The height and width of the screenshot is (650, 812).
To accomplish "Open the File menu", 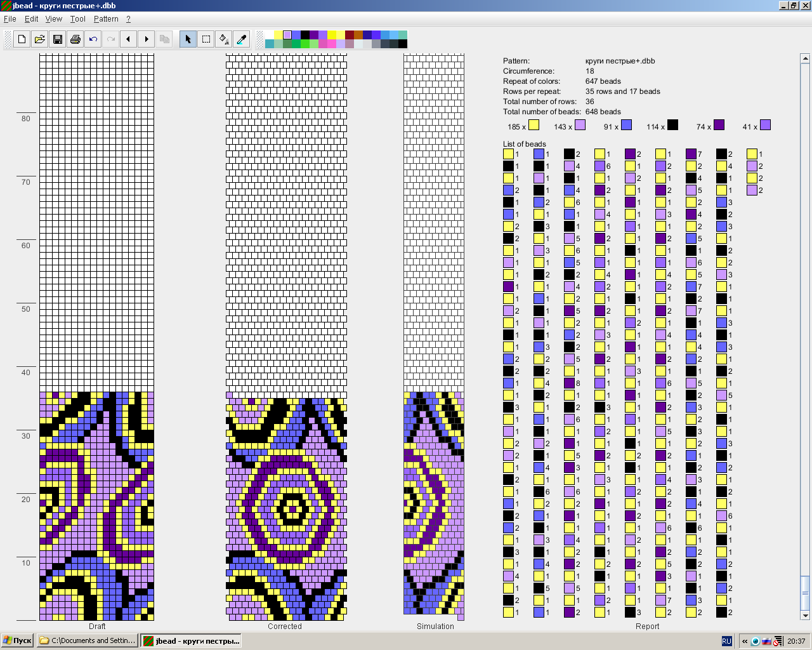I will click(10, 19).
